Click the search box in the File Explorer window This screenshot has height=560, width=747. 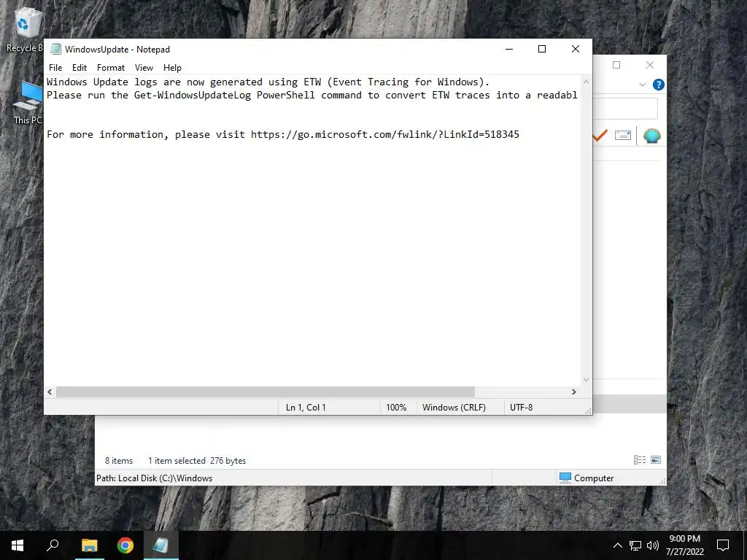click(x=625, y=109)
